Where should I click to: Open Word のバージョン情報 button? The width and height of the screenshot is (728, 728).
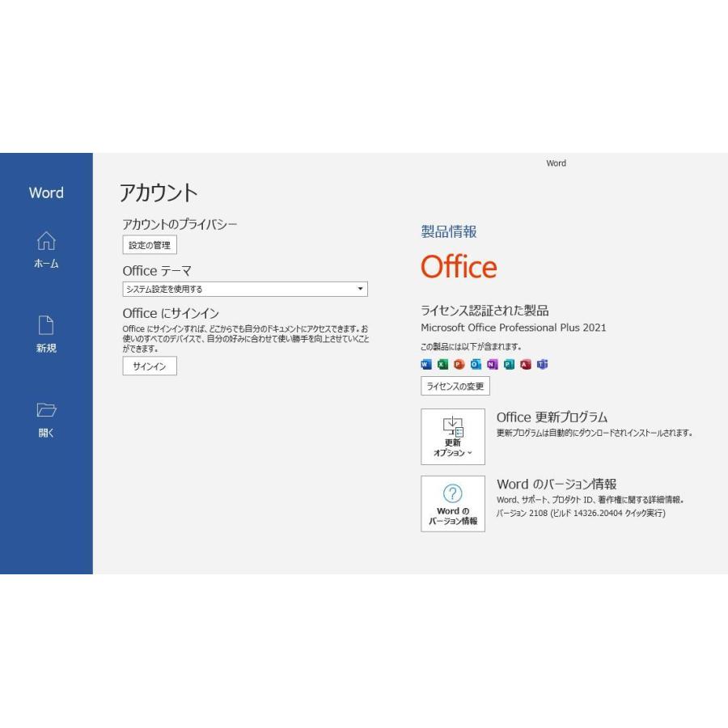coord(453,504)
